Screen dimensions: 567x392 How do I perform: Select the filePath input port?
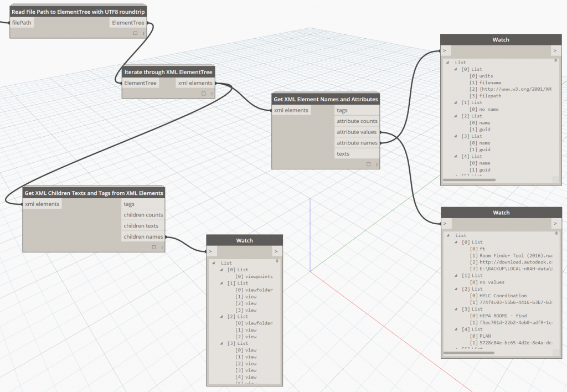point(22,23)
